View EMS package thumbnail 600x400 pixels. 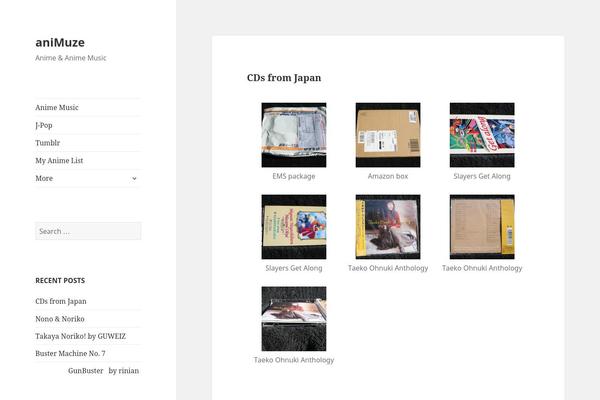click(x=294, y=135)
